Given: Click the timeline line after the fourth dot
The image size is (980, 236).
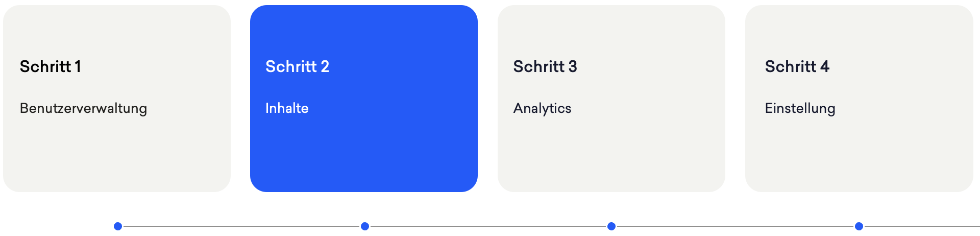Looking at the screenshot, I should [922, 226].
